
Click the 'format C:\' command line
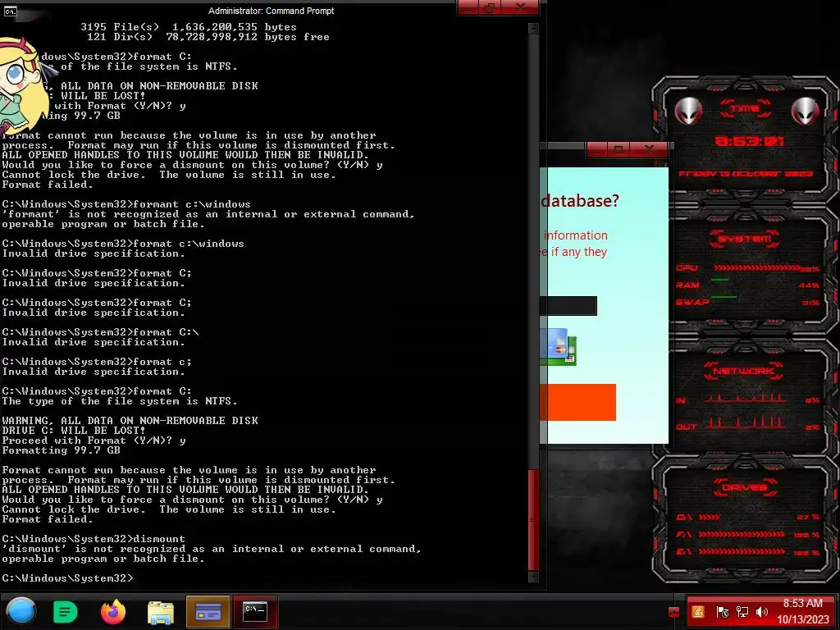click(100, 332)
